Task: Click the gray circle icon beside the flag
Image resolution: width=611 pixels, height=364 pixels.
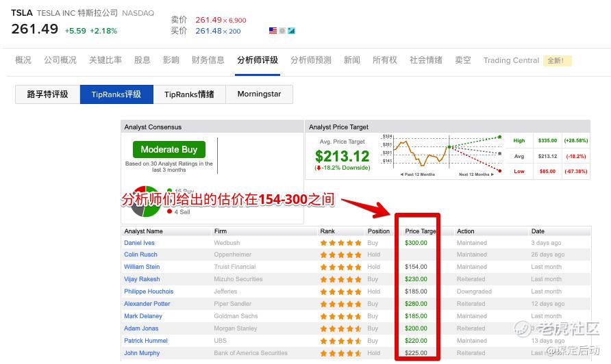Action: (282, 30)
